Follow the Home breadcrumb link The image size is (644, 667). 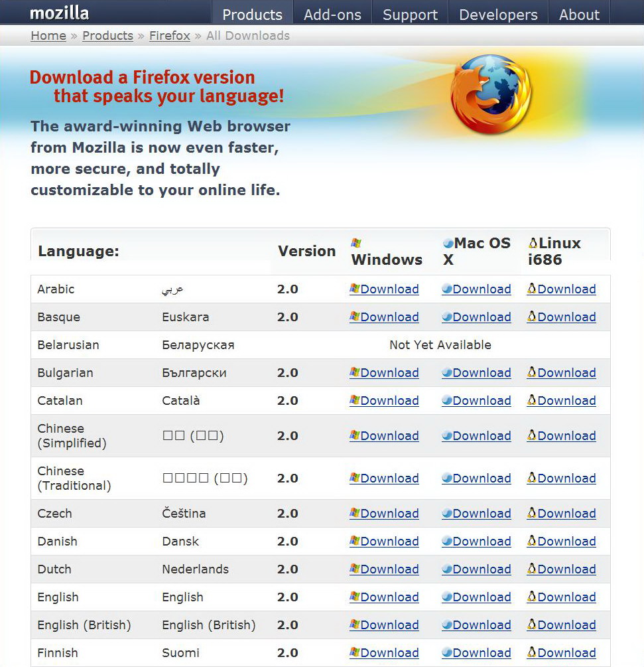tap(48, 36)
